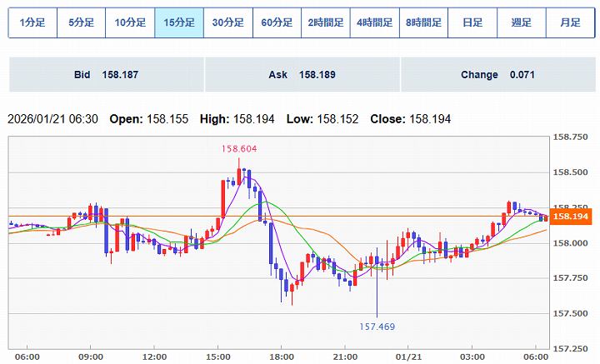The width and height of the screenshot is (600, 364).
Task: Switch to 4時間足 view
Action: (375, 22)
